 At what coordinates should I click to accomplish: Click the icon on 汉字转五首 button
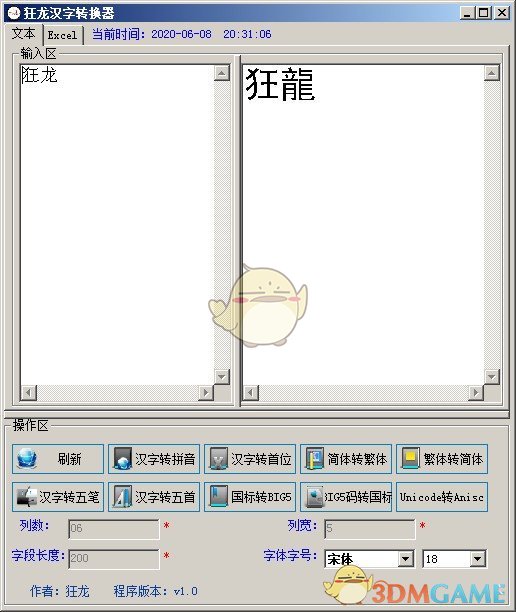point(122,497)
